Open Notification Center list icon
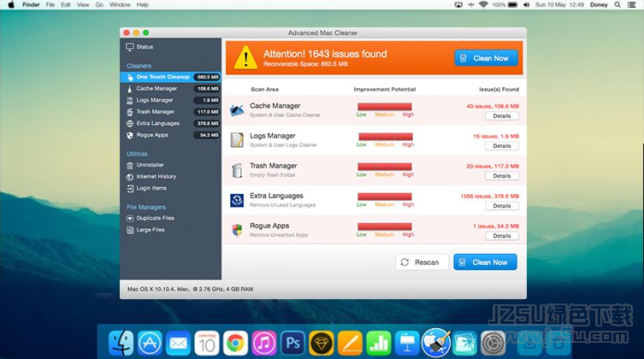Screen dimensions: 644x359 point(632,5)
